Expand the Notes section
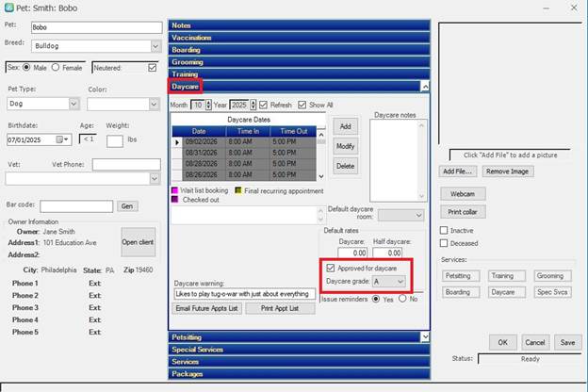The image size is (588, 392). [x=299, y=25]
